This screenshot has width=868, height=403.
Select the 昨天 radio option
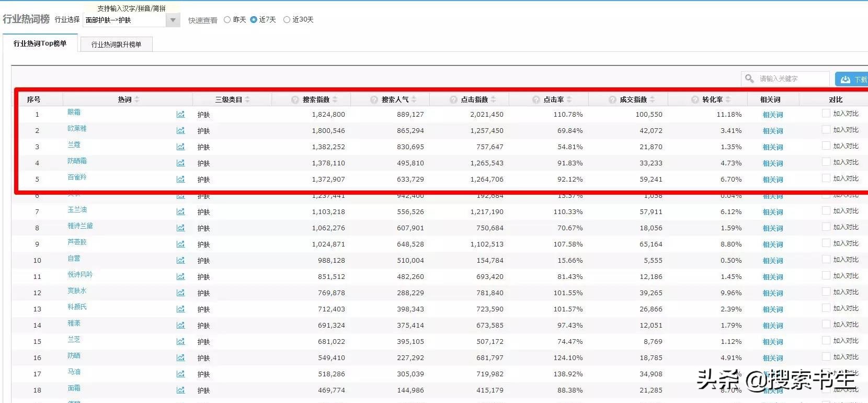pos(227,19)
